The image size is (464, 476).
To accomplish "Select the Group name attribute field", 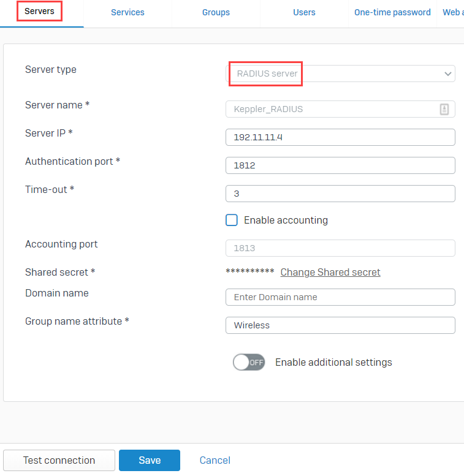I will coord(340,325).
